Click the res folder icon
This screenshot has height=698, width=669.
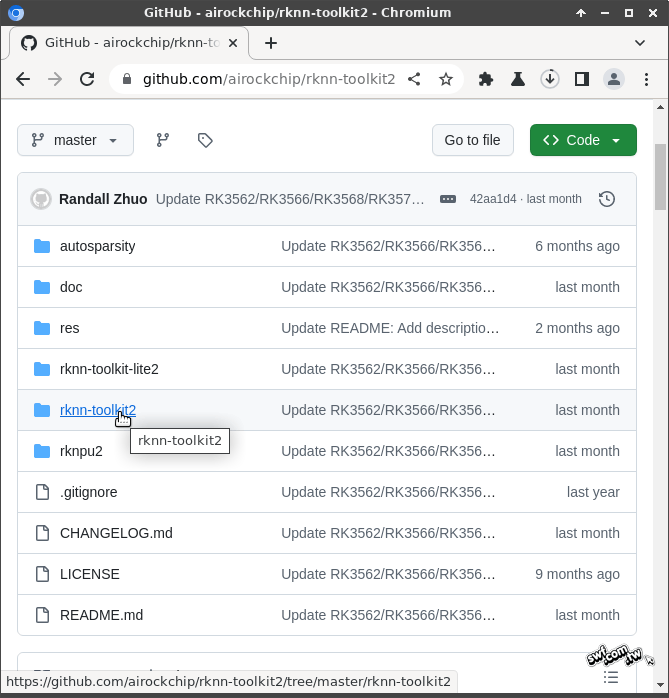[42, 328]
